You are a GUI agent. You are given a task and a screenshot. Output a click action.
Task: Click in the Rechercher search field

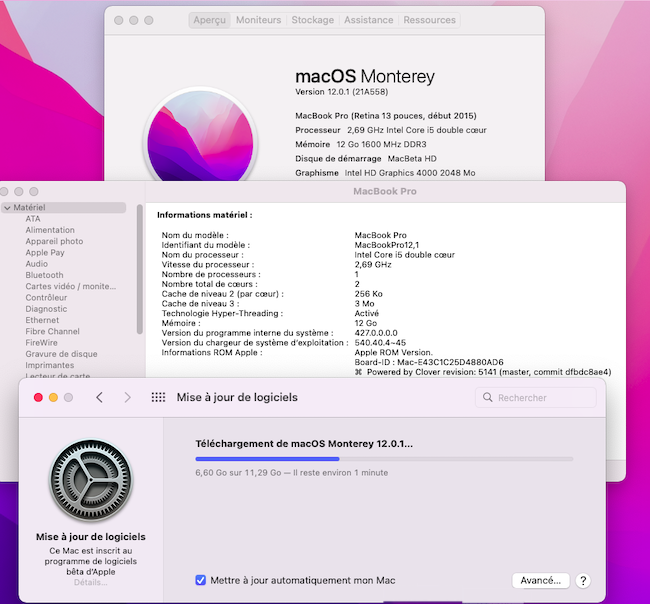click(x=536, y=398)
